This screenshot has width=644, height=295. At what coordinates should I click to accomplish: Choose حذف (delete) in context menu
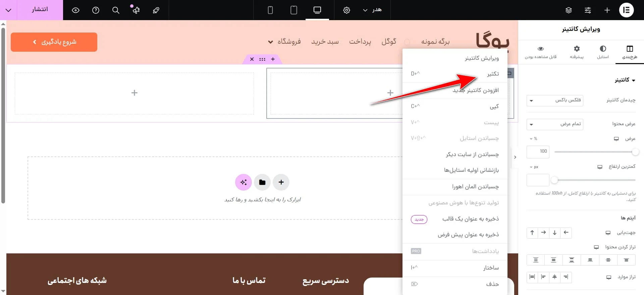coord(492,284)
